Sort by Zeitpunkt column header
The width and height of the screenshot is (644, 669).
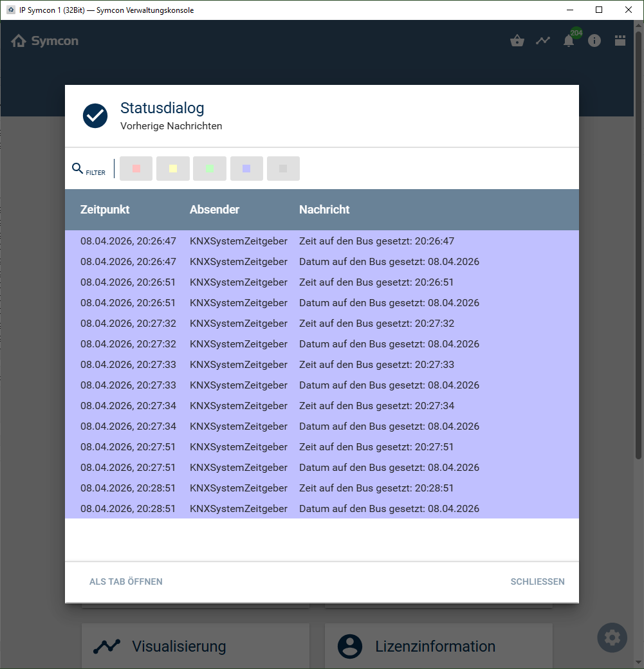105,210
